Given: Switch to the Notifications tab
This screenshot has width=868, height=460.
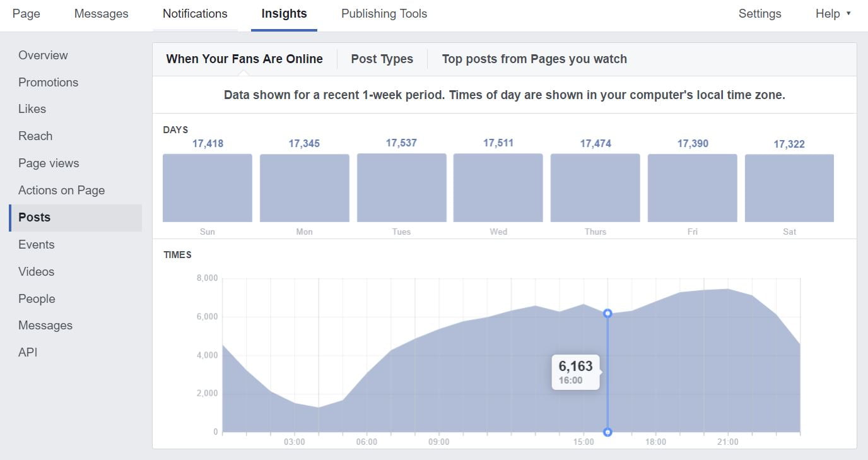Looking at the screenshot, I should tap(195, 14).
